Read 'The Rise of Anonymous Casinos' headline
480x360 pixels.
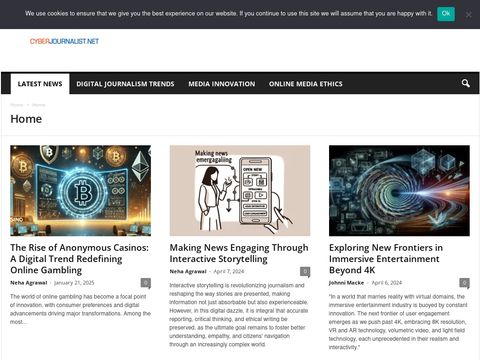coord(80,259)
